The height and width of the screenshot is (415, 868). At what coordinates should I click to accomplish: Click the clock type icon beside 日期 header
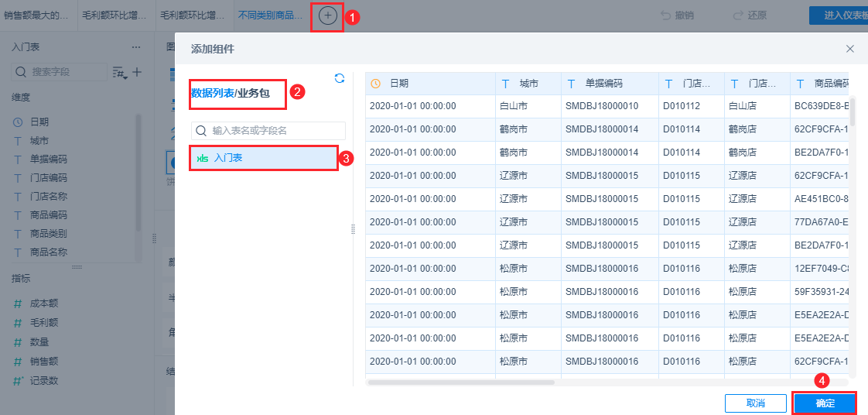coord(375,84)
